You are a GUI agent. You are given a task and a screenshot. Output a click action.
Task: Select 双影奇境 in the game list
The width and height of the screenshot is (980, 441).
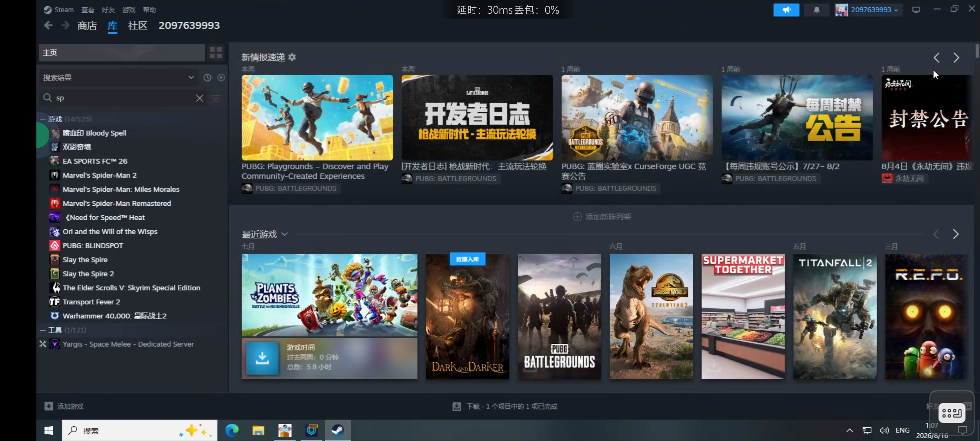[77, 147]
